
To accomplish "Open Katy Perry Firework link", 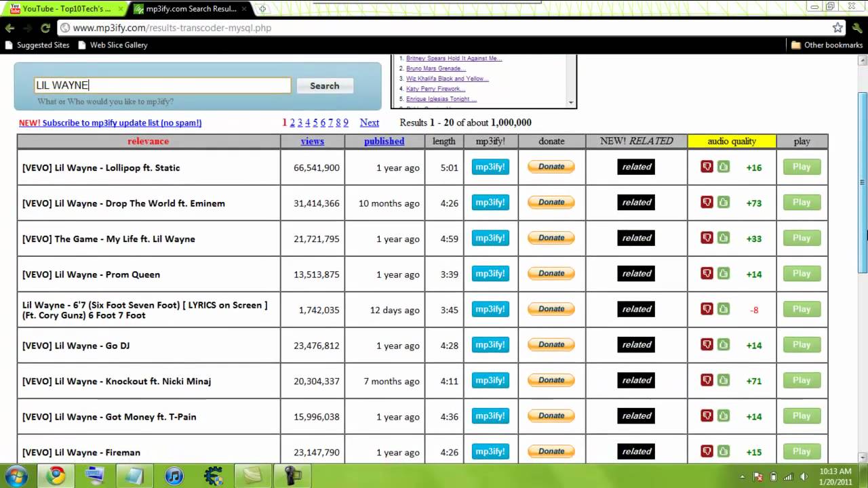I will tap(435, 89).
